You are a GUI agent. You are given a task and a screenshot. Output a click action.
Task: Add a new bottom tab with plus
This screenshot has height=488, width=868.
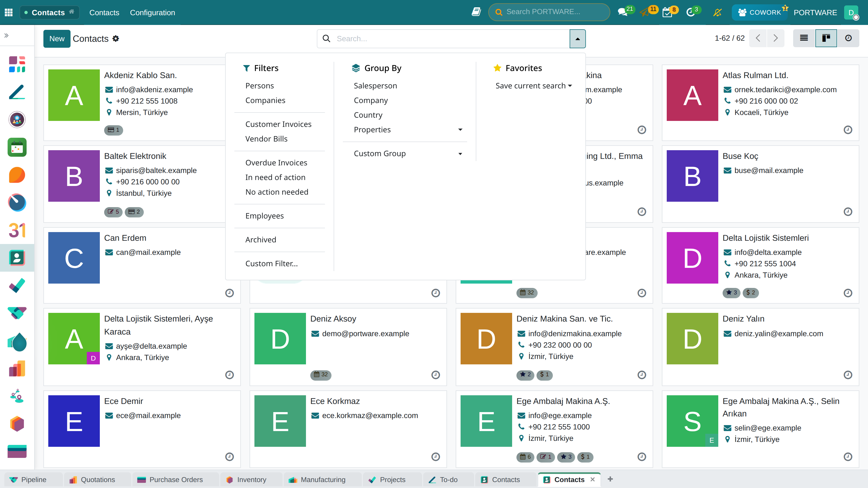610,479
